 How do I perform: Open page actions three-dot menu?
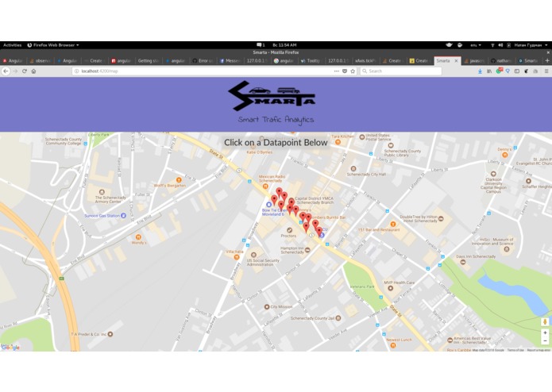click(x=337, y=71)
